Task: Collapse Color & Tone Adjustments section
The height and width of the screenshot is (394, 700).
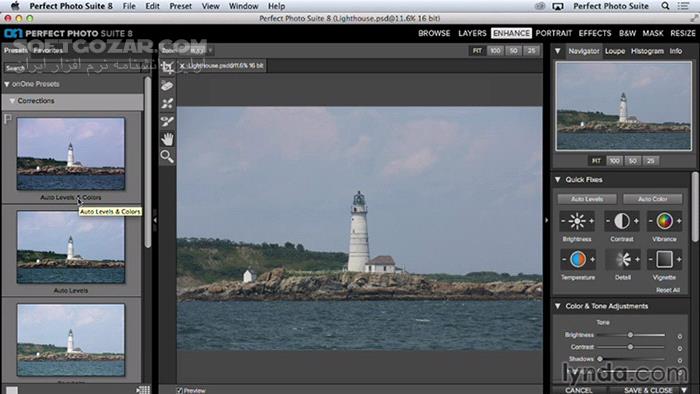Action: point(558,306)
